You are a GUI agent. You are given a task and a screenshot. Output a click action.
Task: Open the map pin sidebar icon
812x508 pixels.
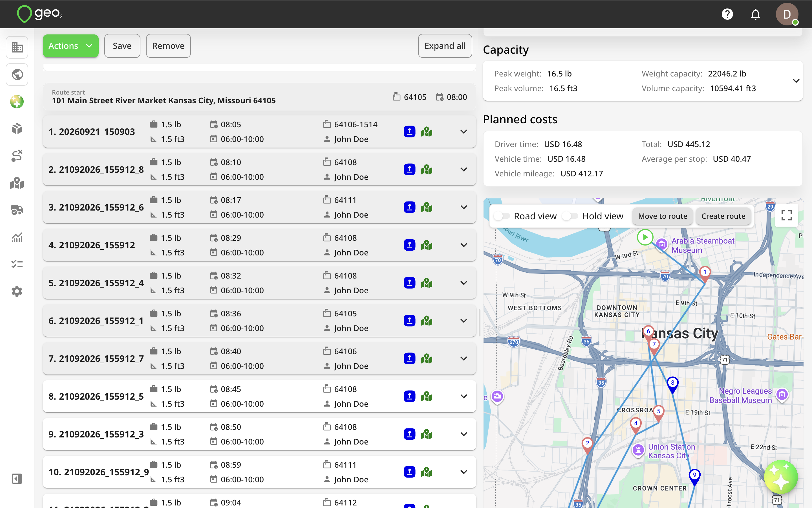tap(17, 183)
